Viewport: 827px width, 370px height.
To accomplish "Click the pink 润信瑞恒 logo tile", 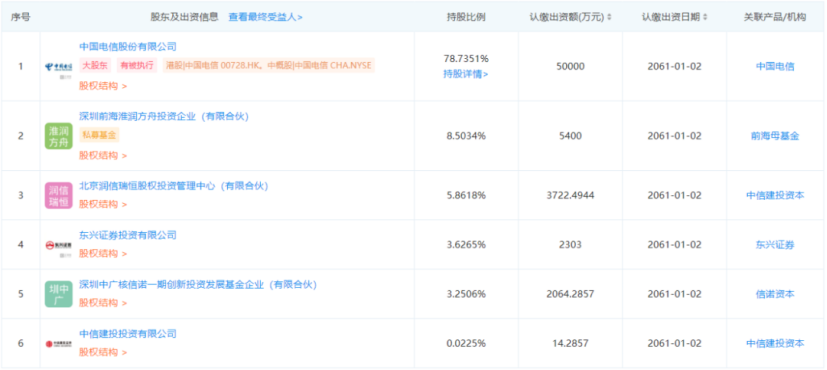I will (59, 195).
